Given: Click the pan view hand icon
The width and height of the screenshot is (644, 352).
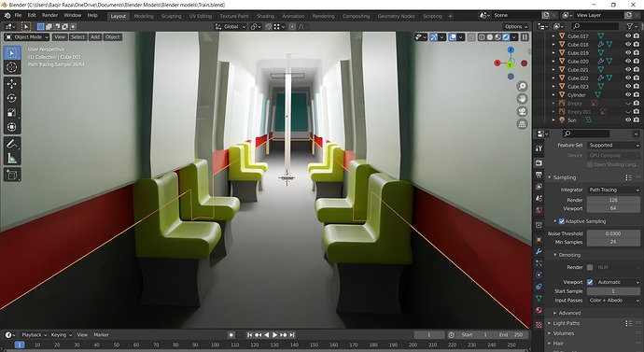Looking at the screenshot, I should pos(522,99).
